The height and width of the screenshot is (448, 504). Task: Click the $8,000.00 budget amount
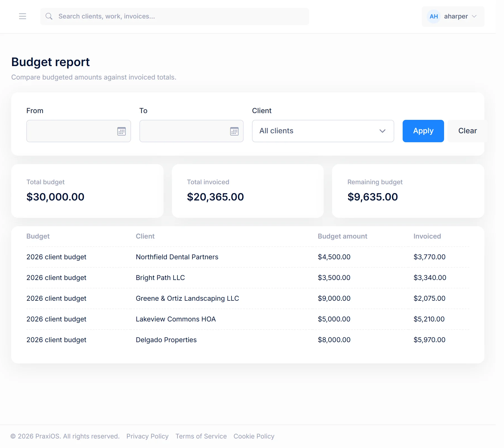(334, 340)
